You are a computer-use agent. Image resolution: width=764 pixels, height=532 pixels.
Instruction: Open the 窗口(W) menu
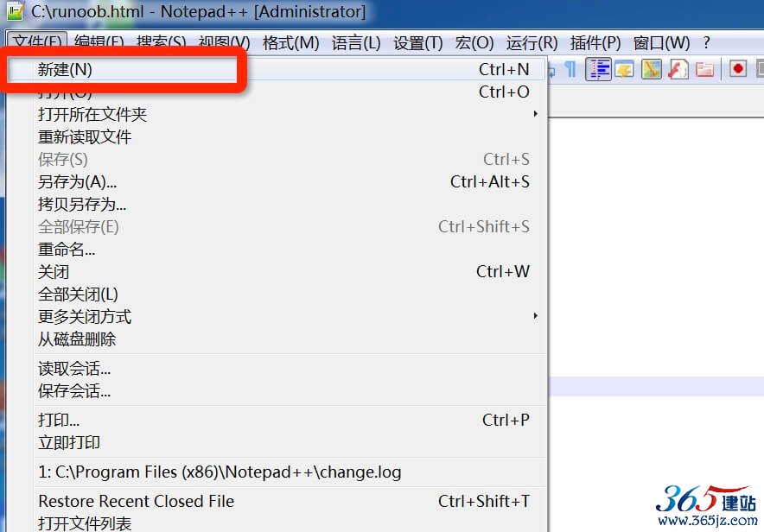tap(662, 43)
